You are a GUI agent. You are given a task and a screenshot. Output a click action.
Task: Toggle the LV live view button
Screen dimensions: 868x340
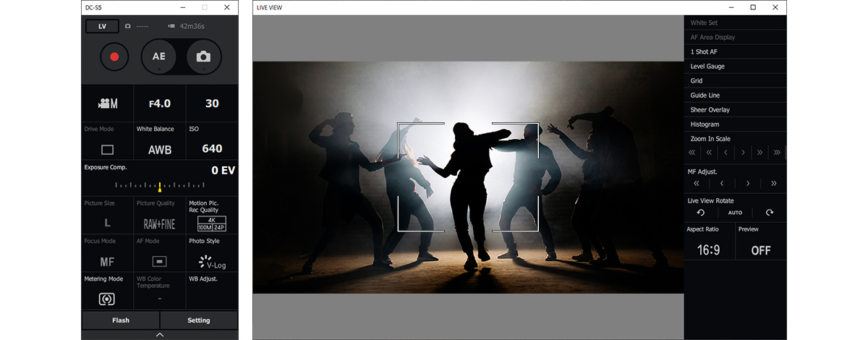[x=102, y=26]
